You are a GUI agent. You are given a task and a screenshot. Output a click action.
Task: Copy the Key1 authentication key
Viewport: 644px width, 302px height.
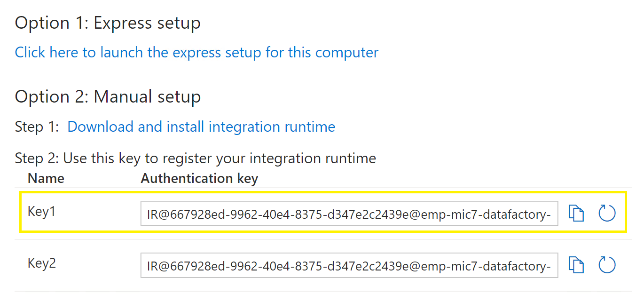point(576,213)
